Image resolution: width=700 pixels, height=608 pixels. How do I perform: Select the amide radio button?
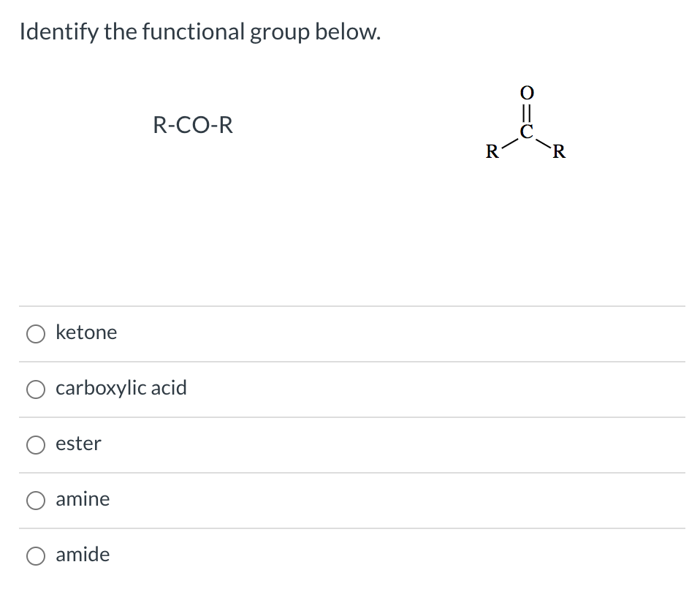coord(35,555)
